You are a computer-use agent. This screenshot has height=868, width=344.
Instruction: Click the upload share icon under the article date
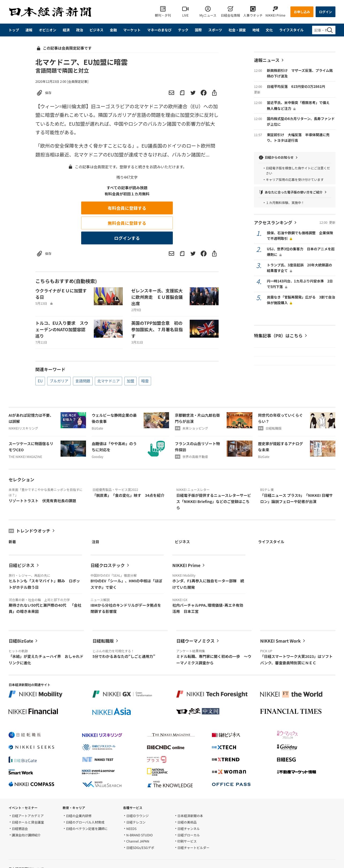(214, 93)
